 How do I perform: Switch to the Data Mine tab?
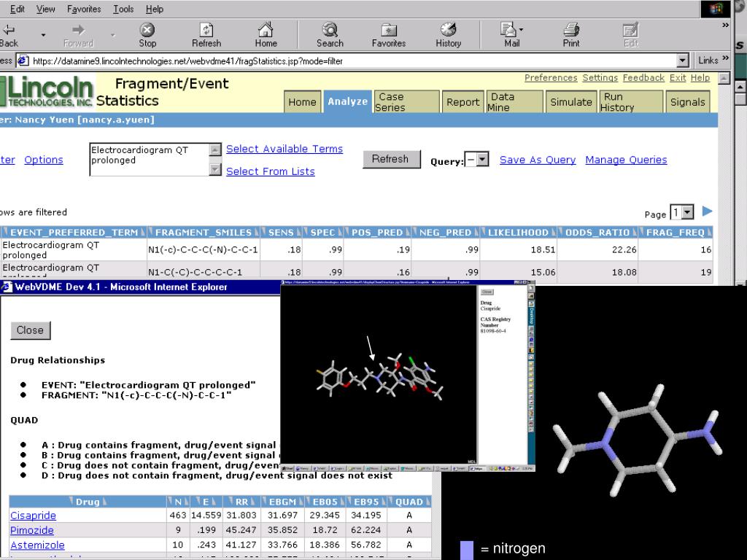coord(514,102)
